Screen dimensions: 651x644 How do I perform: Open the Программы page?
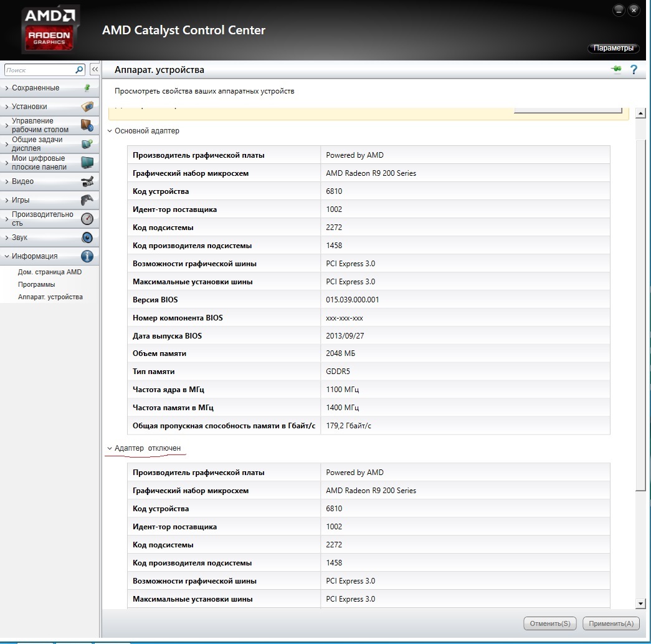(x=37, y=284)
